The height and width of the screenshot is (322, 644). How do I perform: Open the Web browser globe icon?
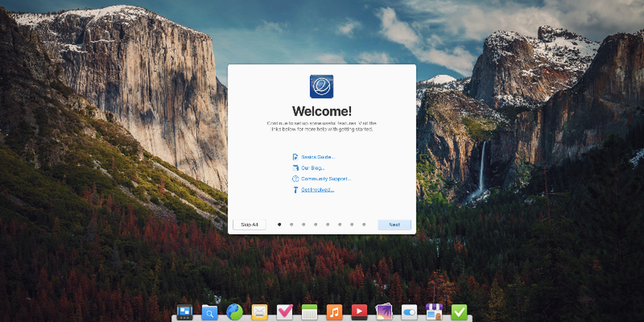click(235, 312)
